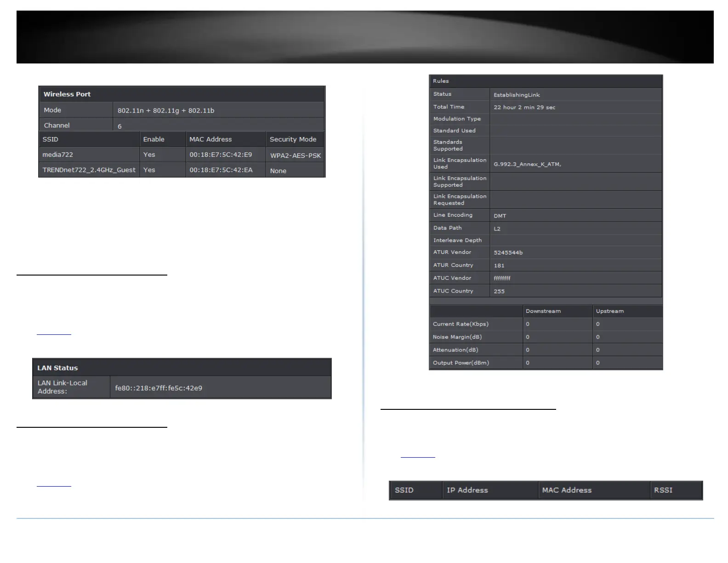Image resolution: width=728 pixels, height=563 pixels.
Task: Select the 802.11n + 802.11g + 802.11b mode value
Action: [166, 110]
